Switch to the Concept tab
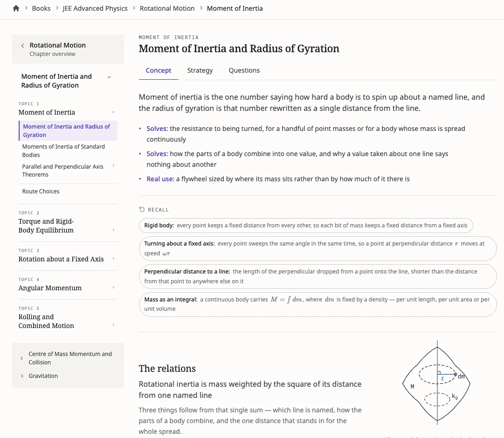Viewport: 504px width, 438px height. pyautogui.click(x=159, y=70)
